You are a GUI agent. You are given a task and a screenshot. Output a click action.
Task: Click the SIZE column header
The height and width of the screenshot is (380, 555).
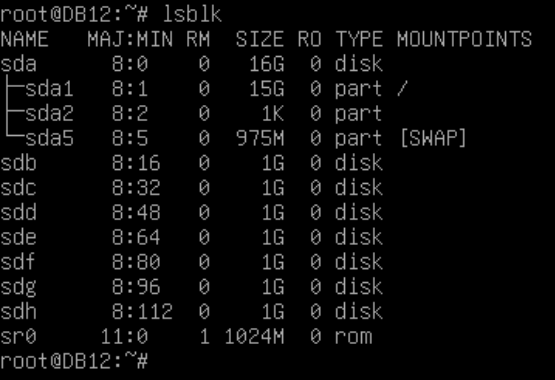260,39
